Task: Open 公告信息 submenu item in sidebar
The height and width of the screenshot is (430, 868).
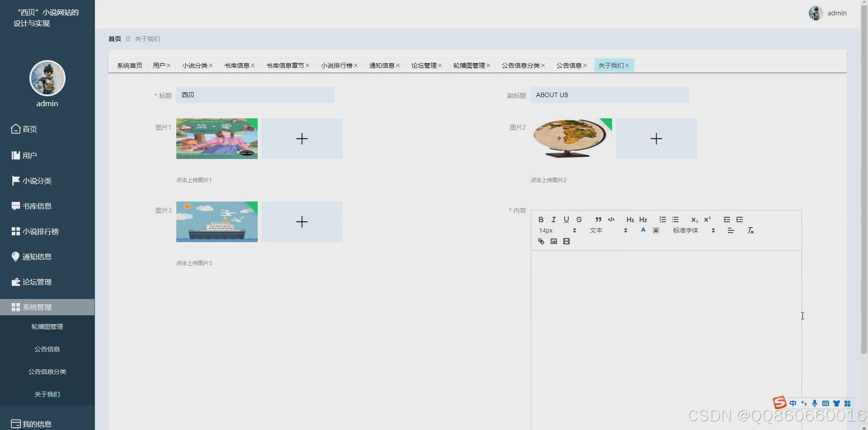Action: pyautogui.click(x=47, y=349)
